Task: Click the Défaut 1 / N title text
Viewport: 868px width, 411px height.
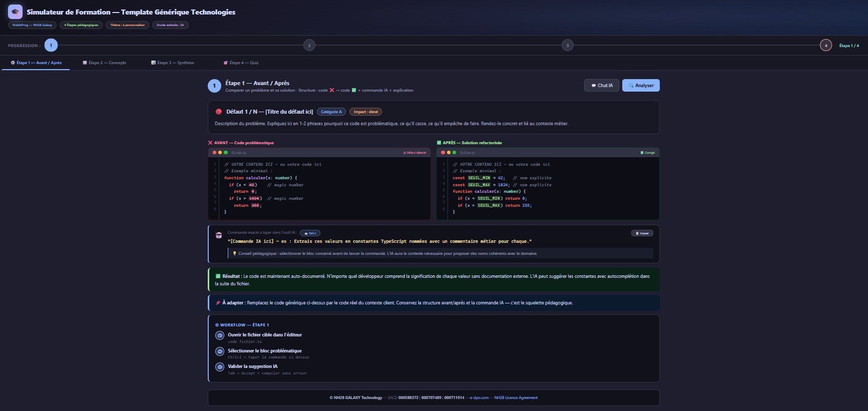Action: point(269,112)
